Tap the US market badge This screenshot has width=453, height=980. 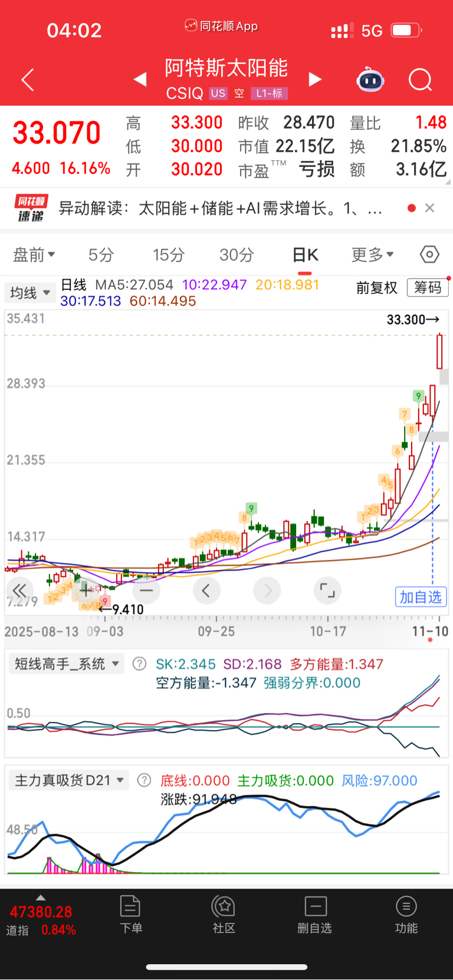(x=218, y=93)
